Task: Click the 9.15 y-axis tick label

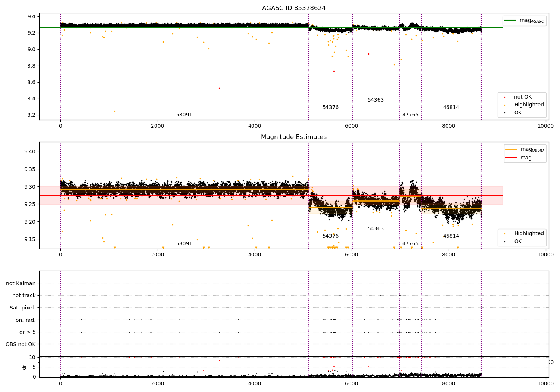Action: [x=30, y=240]
